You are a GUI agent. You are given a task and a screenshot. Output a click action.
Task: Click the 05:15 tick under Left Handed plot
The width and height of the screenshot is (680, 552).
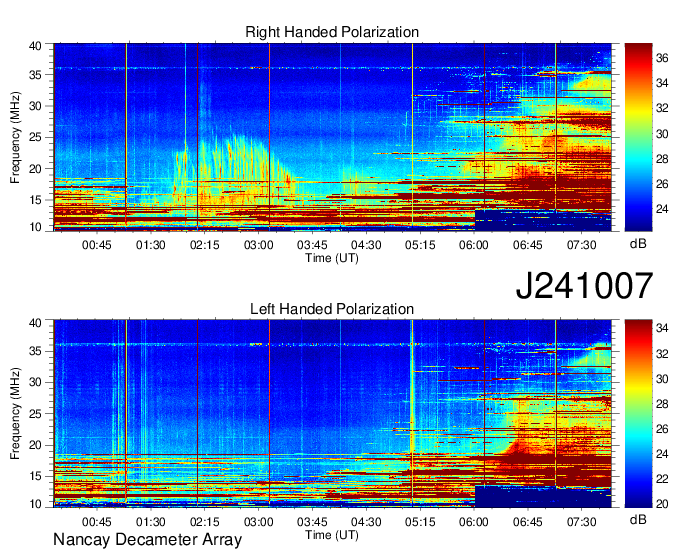coord(420,522)
